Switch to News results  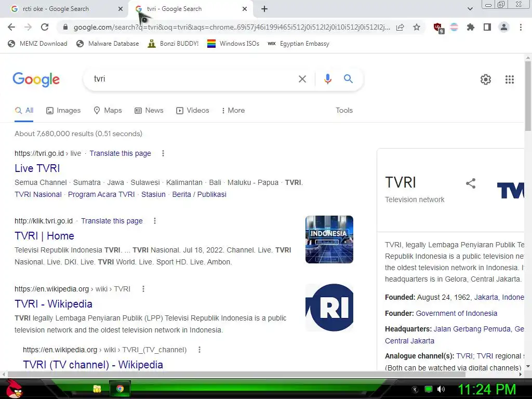tap(149, 110)
